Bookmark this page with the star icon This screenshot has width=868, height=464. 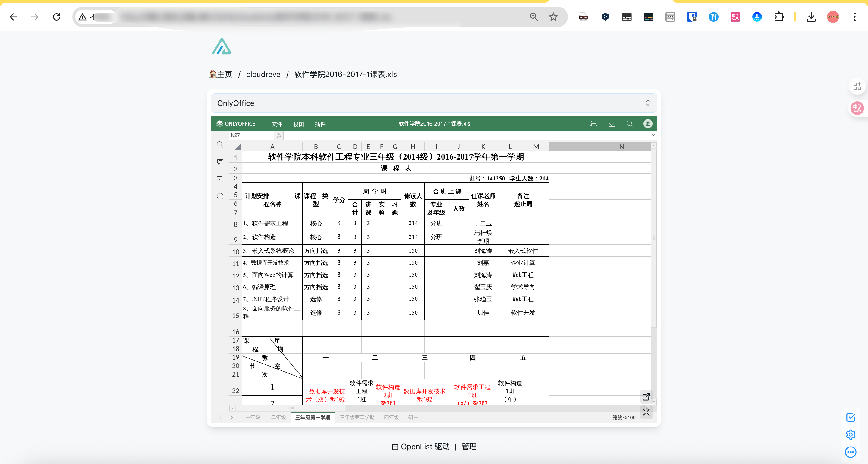(553, 17)
